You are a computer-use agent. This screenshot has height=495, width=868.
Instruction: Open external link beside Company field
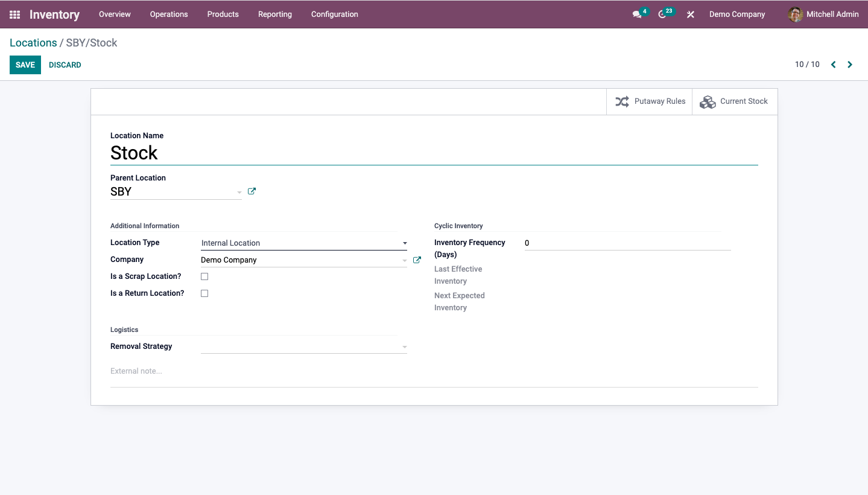click(417, 260)
